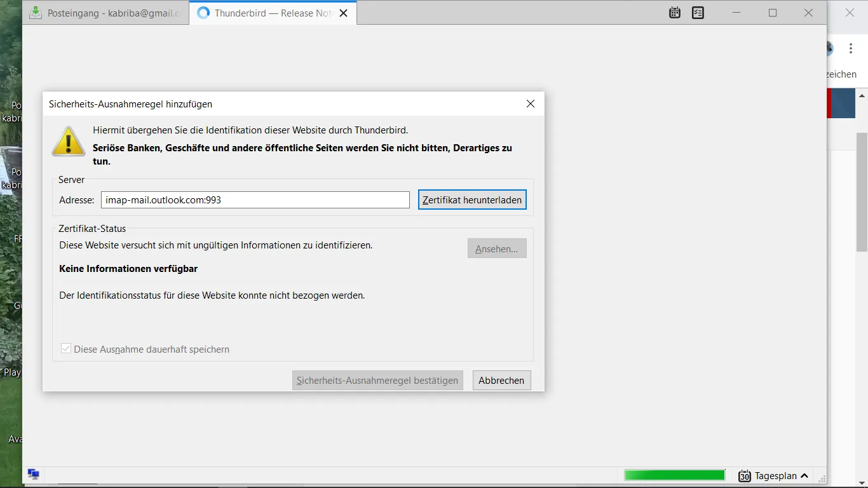
Task: Click the 'Keine Informationen verfügbar' text
Action: [128, 269]
